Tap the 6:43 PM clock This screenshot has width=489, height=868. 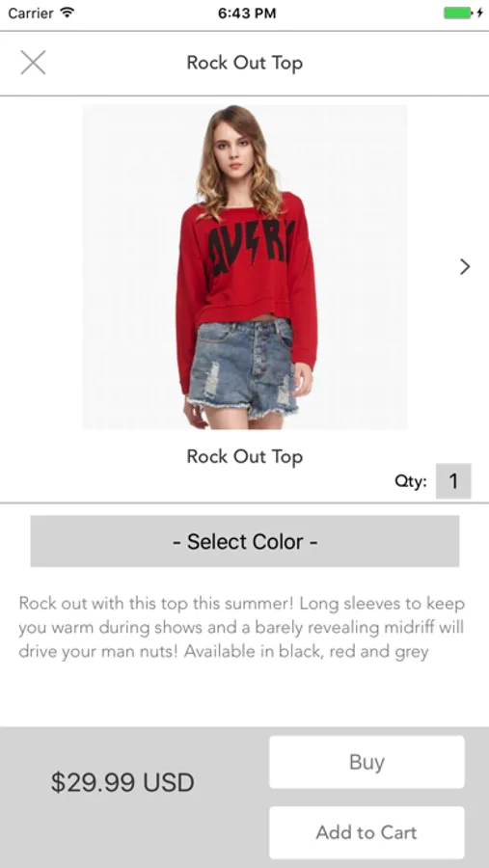[x=247, y=14]
